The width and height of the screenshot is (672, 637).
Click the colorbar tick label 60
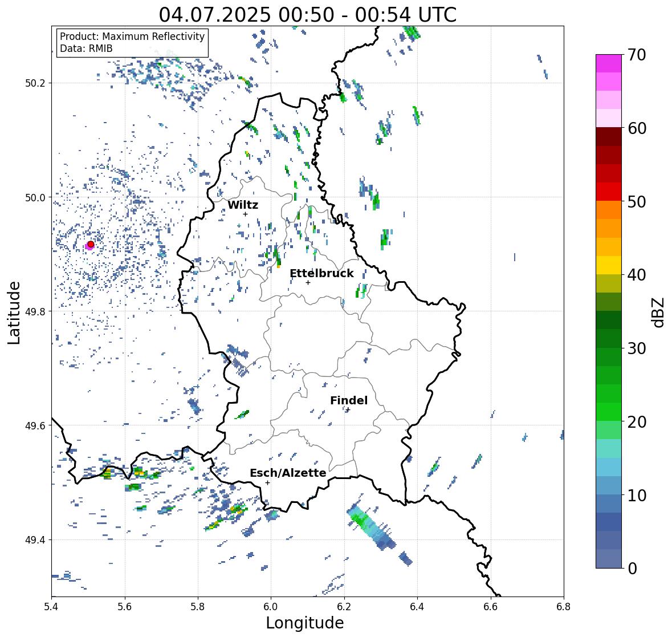637,128
